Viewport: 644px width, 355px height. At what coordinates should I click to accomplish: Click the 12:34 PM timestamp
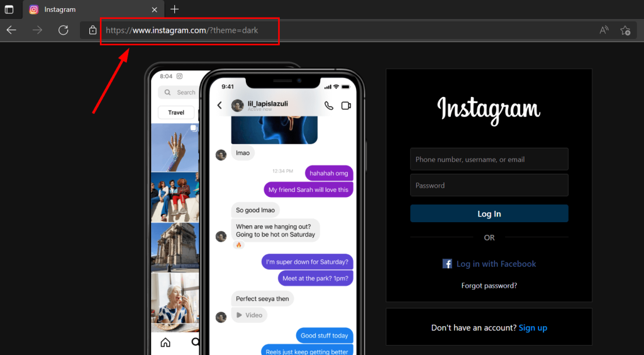tap(282, 171)
